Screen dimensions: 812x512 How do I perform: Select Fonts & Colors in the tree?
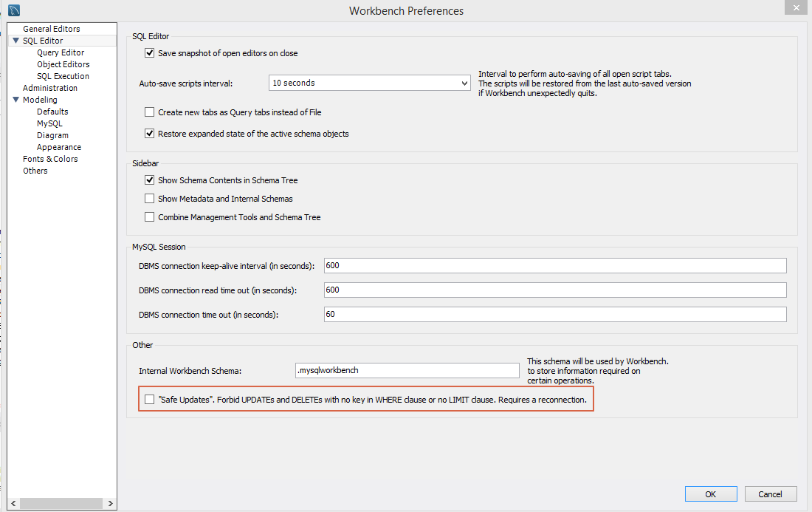click(50, 159)
